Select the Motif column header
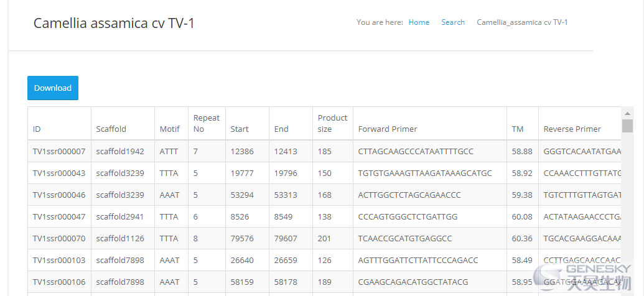 click(x=171, y=124)
